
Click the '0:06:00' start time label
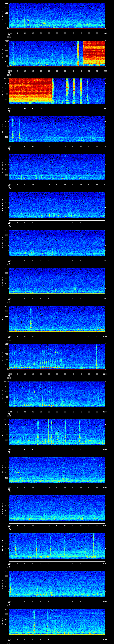point(9,223)
